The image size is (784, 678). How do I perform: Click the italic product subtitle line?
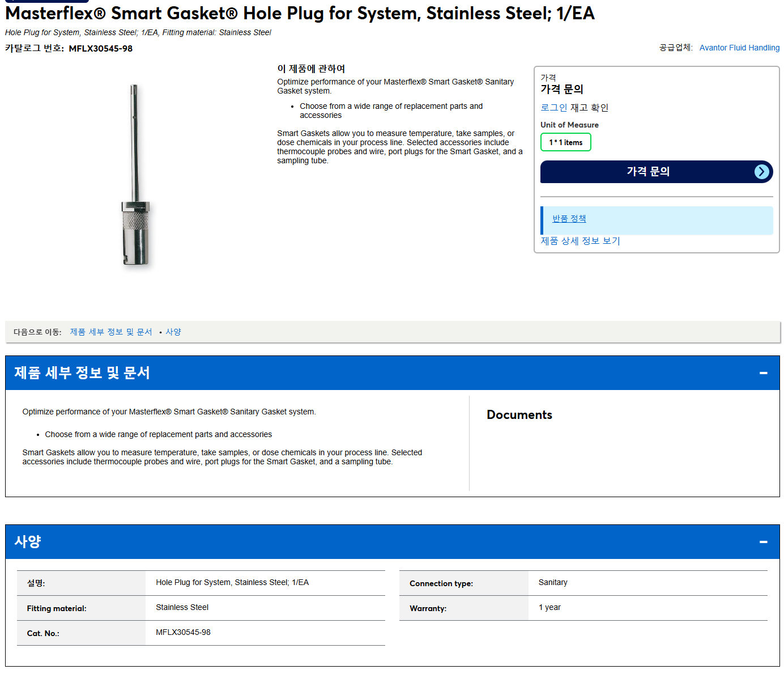138,32
